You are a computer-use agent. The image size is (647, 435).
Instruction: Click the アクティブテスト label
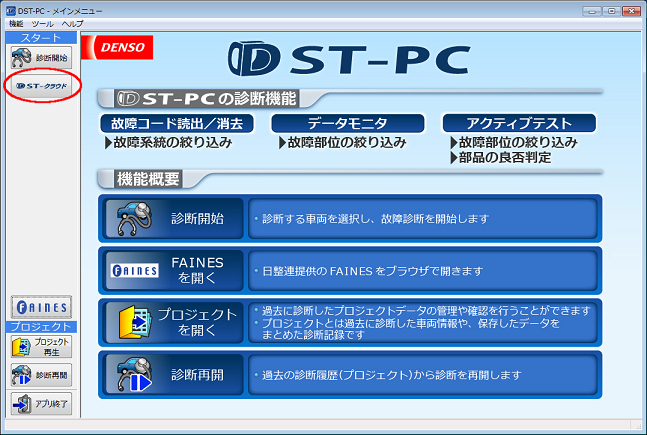[519, 123]
